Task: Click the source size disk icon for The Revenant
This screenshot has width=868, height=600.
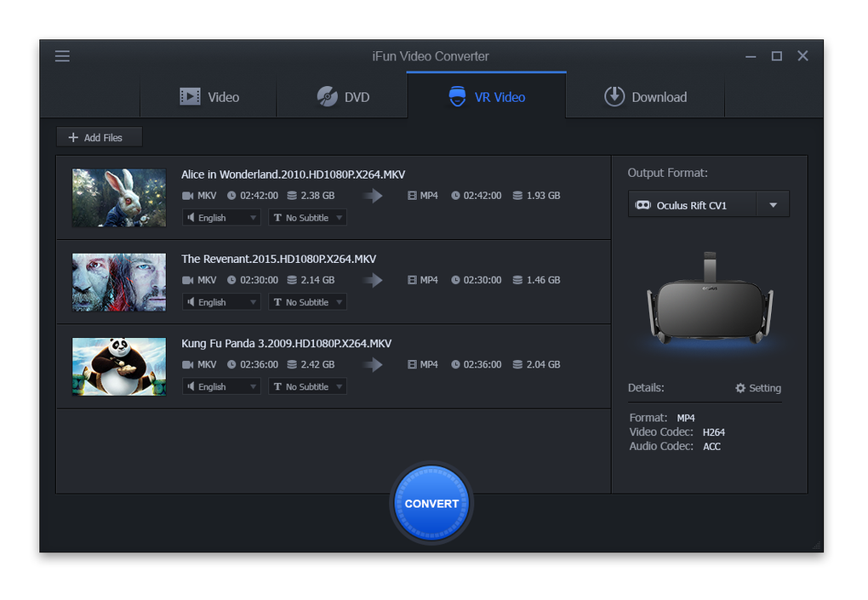Action: [292, 280]
